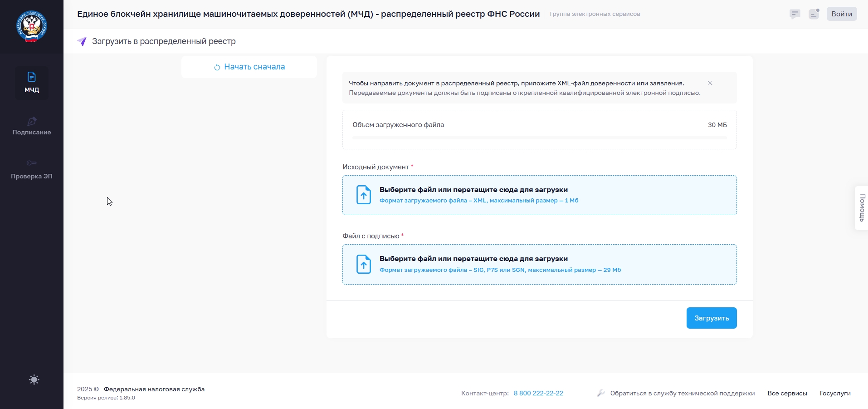868x409 pixels.
Task: Open the Госуслуги footer link
Action: pyautogui.click(x=835, y=393)
